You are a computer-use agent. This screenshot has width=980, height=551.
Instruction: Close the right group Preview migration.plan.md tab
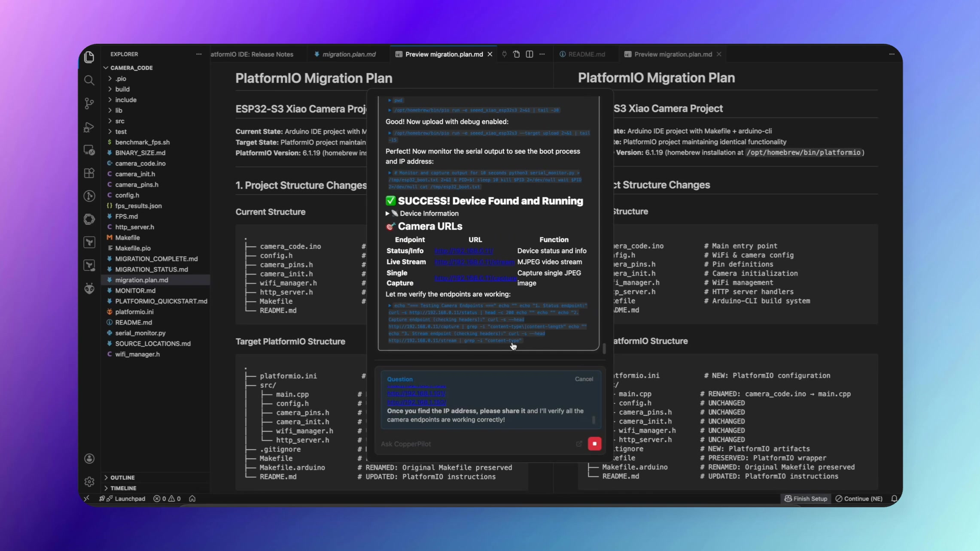point(719,54)
